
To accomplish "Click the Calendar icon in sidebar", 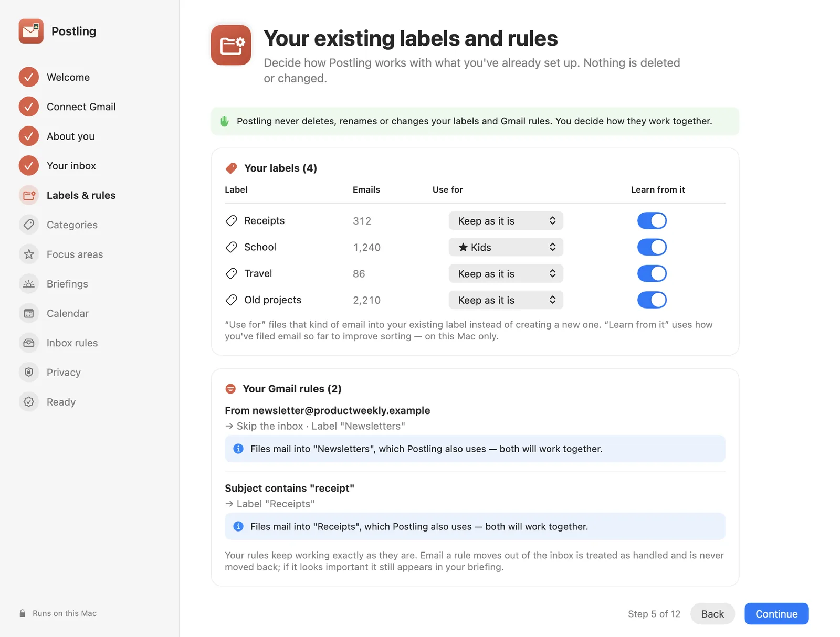I will tap(29, 313).
